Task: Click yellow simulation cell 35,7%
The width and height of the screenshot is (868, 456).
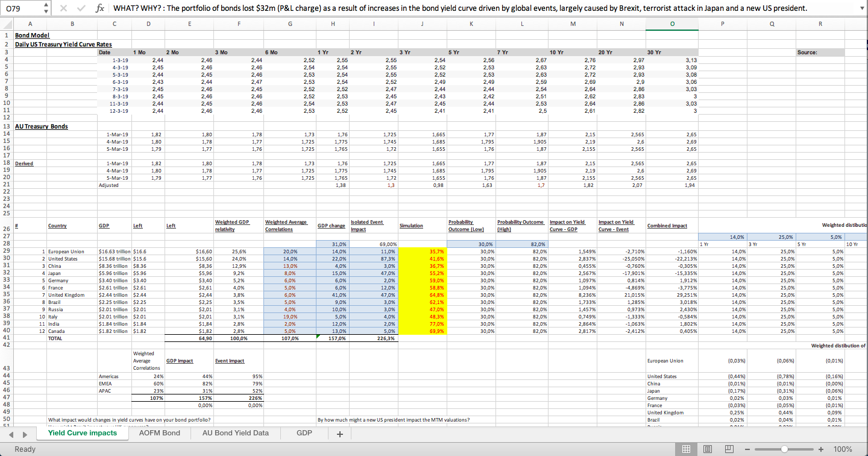Action: (421, 251)
